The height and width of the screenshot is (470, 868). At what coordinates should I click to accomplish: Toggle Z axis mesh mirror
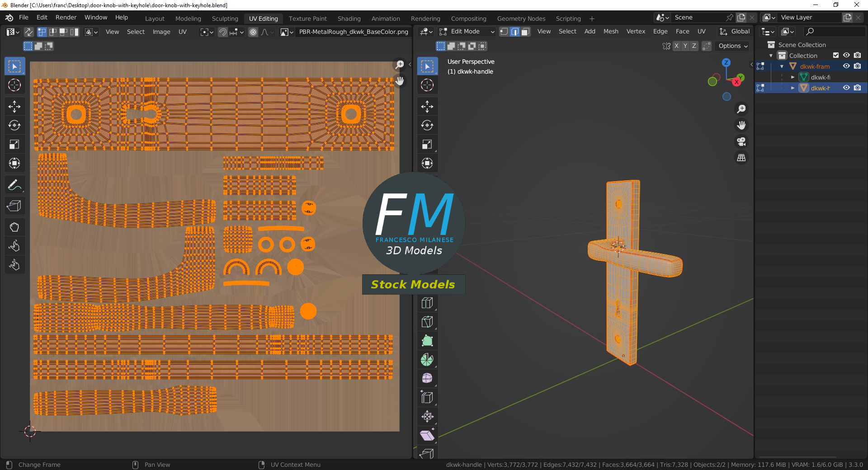pyautogui.click(x=694, y=46)
